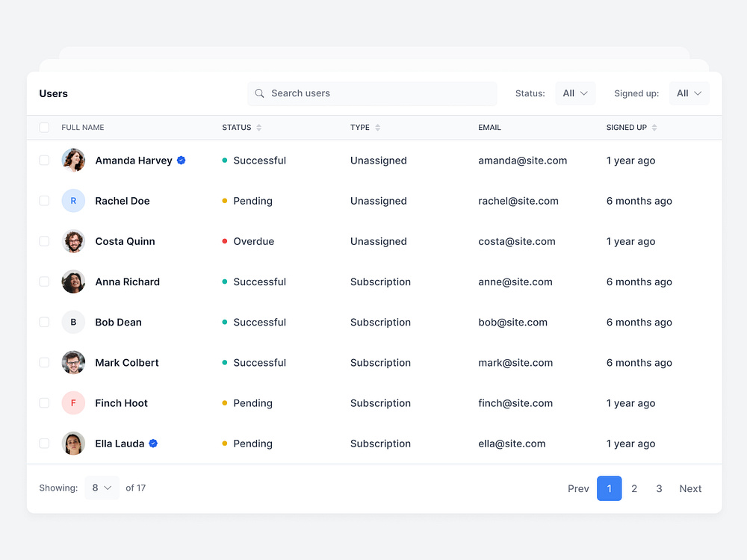Click the red Overdue status dot for Costa Quinn
This screenshot has height=560, width=747.
pyautogui.click(x=224, y=241)
